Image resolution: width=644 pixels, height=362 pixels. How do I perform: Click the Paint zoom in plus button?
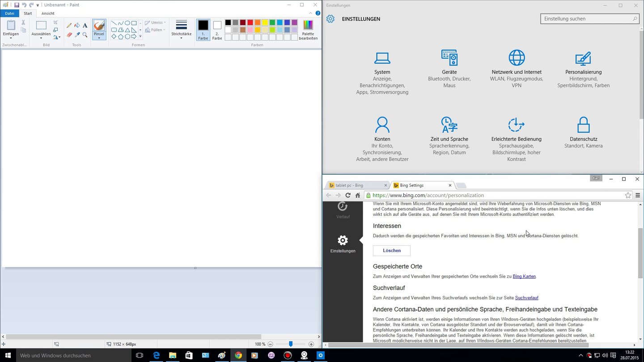[x=311, y=344]
